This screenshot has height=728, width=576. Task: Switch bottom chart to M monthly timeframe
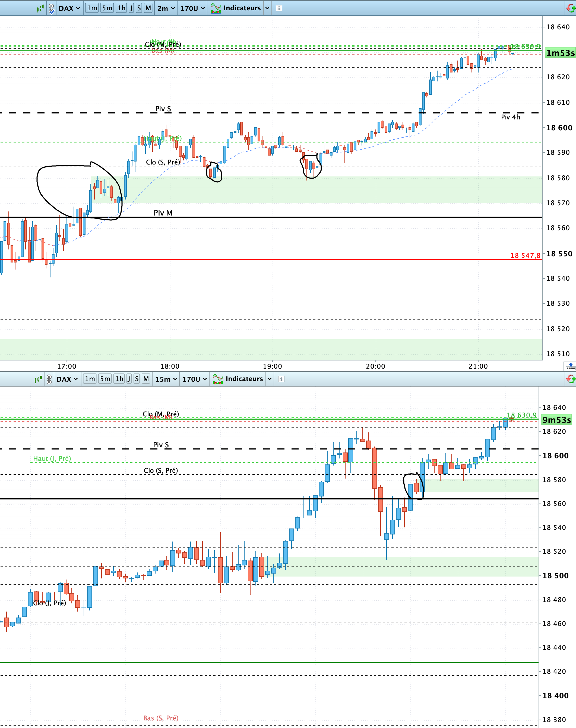pos(146,379)
